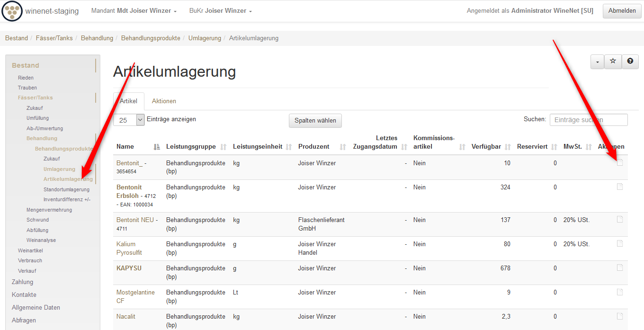Open small caret dropdown beside star button
Screen dimensions: 644x330
597,62
